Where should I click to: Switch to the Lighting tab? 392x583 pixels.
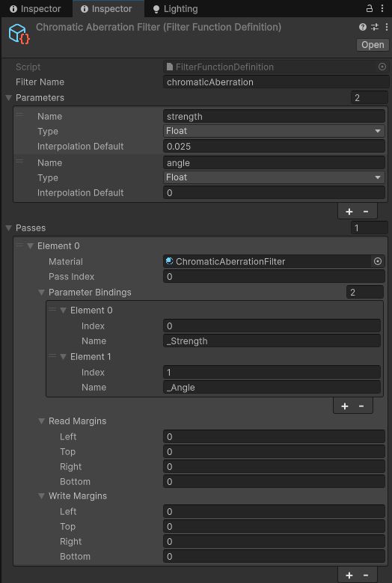pyautogui.click(x=175, y=9)
